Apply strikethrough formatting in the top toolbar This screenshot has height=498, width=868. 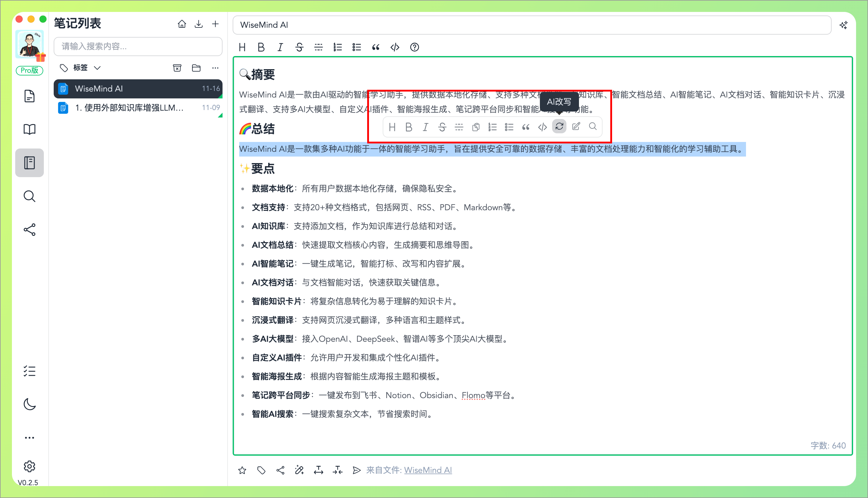(299, 47)
